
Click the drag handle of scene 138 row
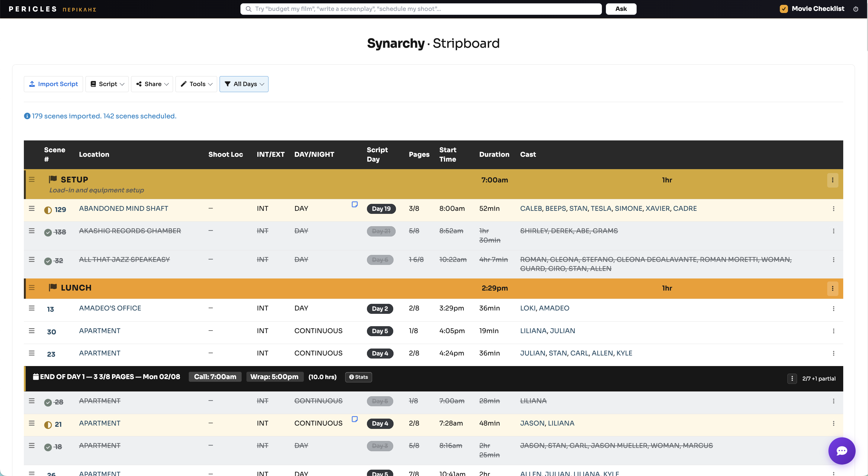point(32,231)
